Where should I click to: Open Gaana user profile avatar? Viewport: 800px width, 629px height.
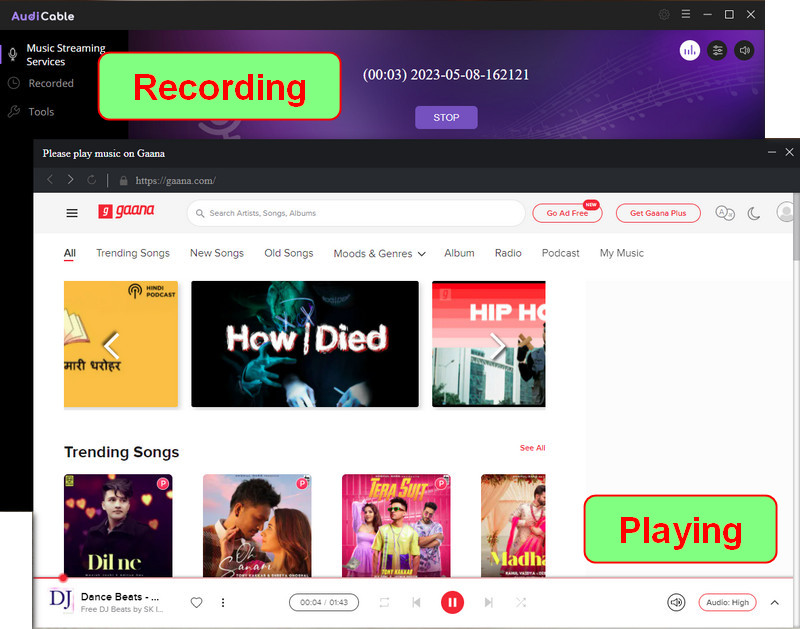[x=786, y=212]
